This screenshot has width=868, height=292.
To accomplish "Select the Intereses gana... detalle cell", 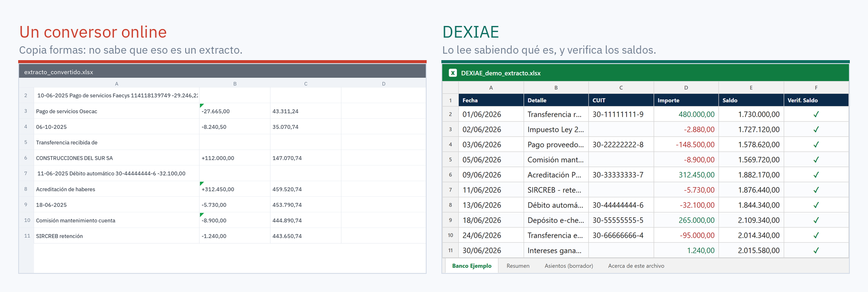I will coord(556,250).
